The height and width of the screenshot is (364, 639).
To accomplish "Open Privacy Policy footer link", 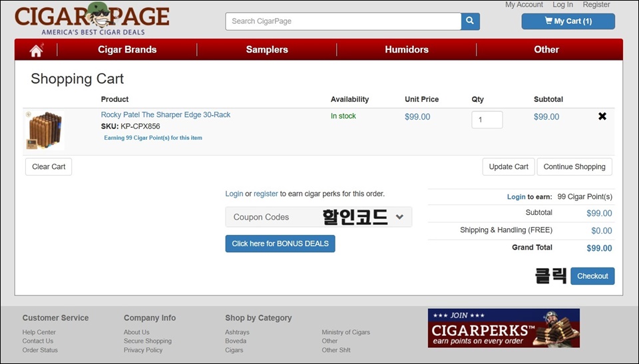I will pyautogui.click(x=143, y=350).
